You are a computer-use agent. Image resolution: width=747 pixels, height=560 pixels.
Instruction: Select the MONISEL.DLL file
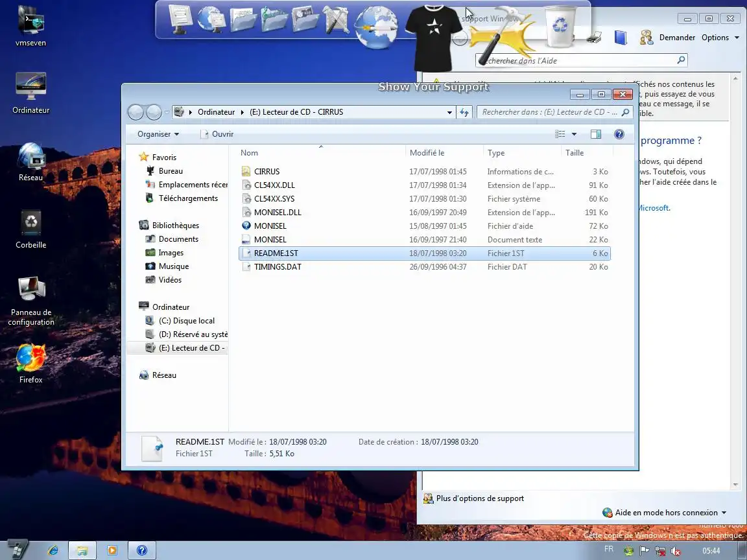click(x=424, y=213)
